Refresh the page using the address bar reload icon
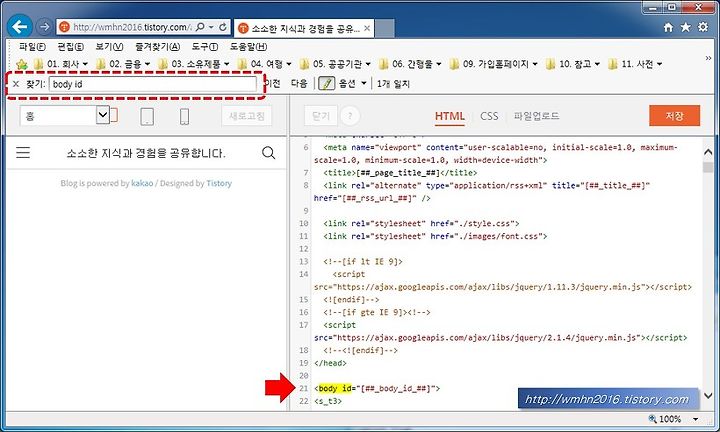720x432 pixels. (223, 27)
